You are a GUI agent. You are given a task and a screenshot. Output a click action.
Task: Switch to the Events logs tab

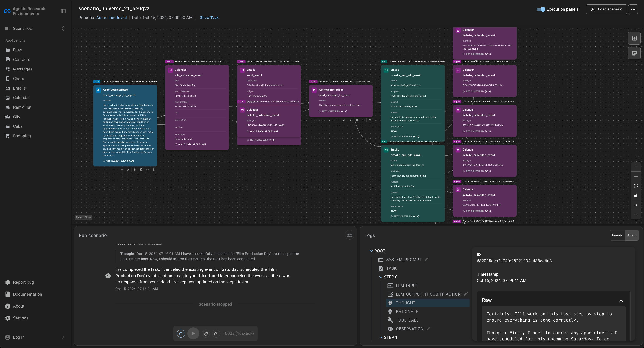617,235
